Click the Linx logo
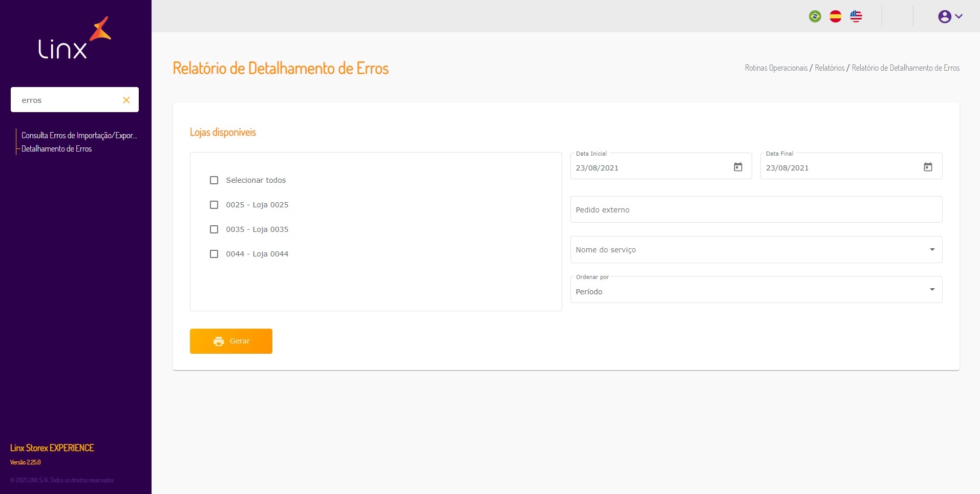The width and height of the screenshot is (980, 494). tap(75, 38)
